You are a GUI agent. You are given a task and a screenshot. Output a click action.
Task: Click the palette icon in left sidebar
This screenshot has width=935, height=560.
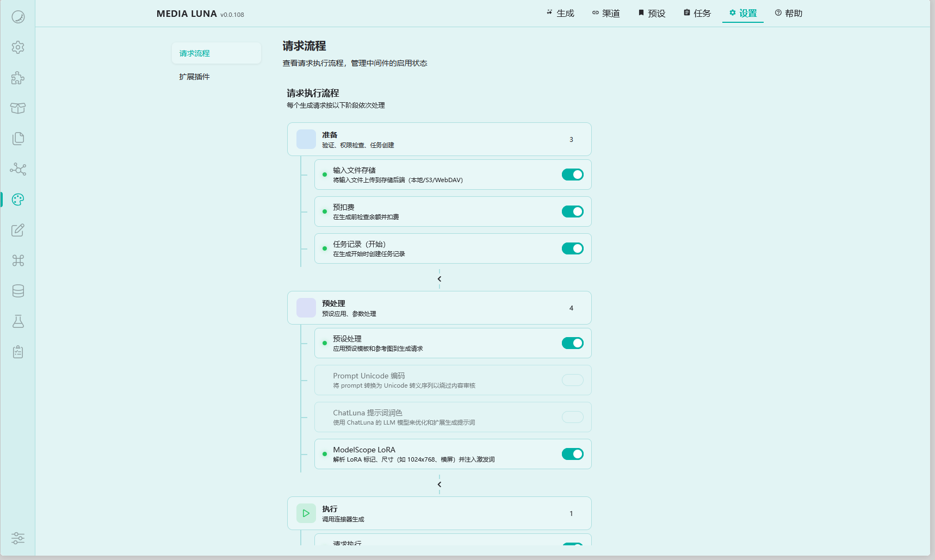18,200
